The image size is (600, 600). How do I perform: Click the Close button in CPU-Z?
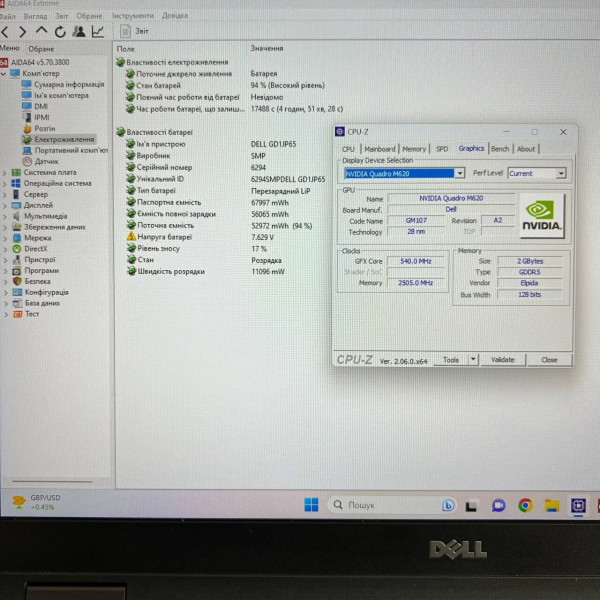point(549,360)
